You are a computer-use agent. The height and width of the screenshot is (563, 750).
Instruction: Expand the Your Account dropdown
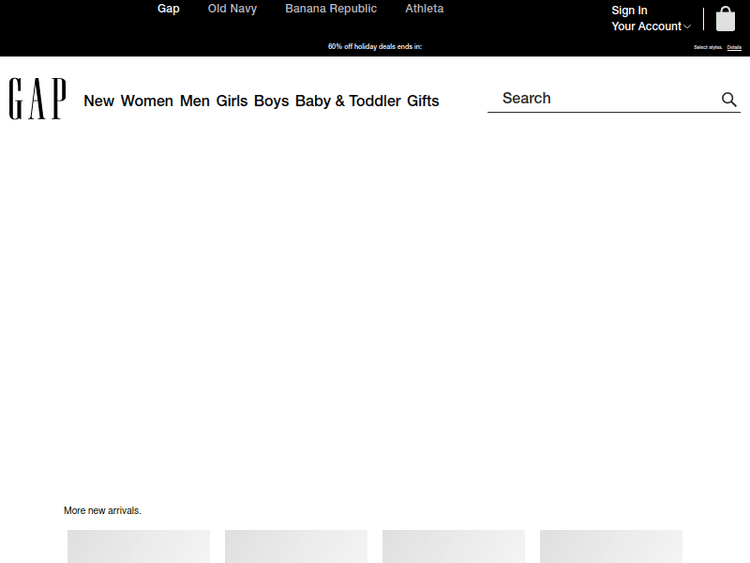click(x=651, y=27)
